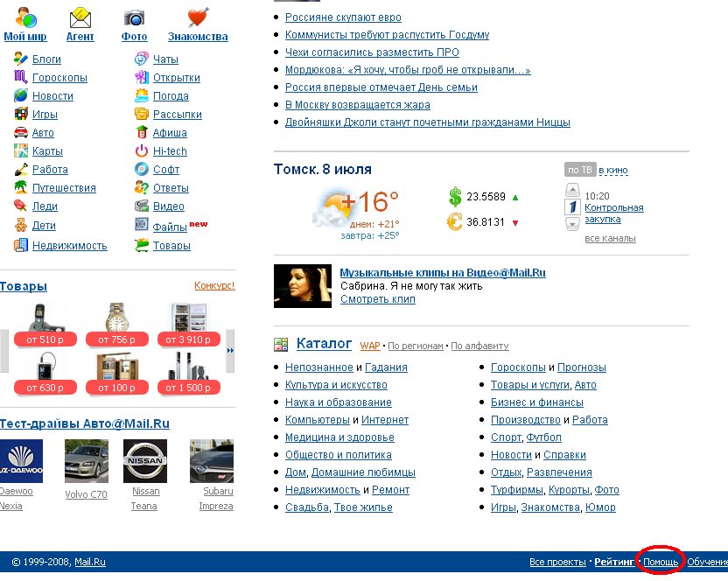Switch to the в кино tab
This screenshot has width=728, height=581.
(x=612, y=170)
